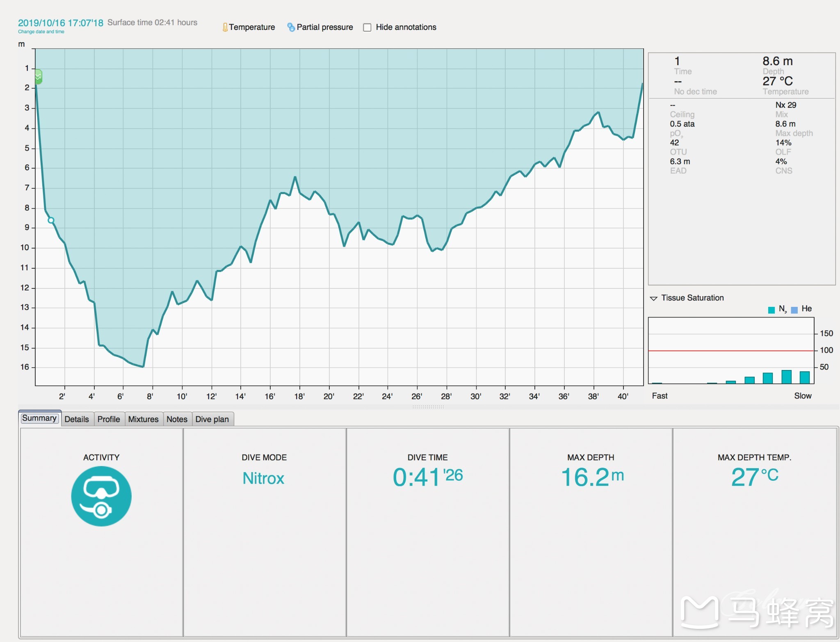This screenshot has width=840, height=642.
Task: Click the Fast label under saturation chart
Action: click(x=660, y=396)
